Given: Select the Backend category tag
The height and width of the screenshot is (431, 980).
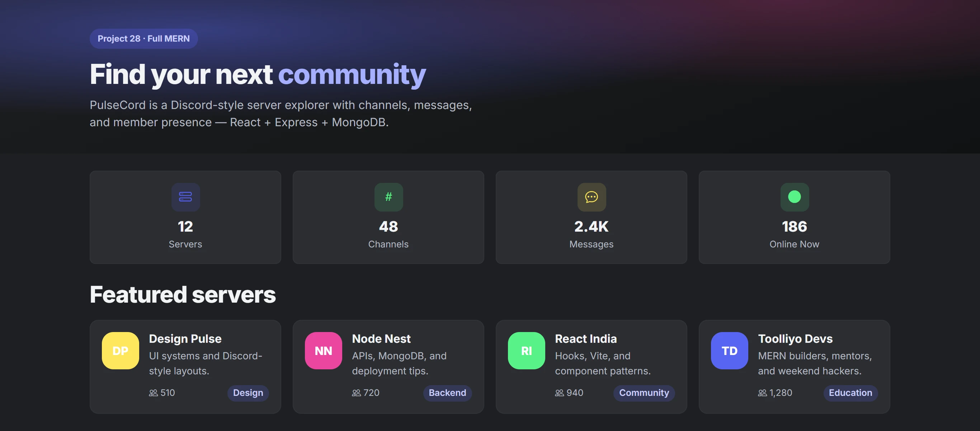Looking at the screenshot, I should pyautogui.click(x=447, y=393).
